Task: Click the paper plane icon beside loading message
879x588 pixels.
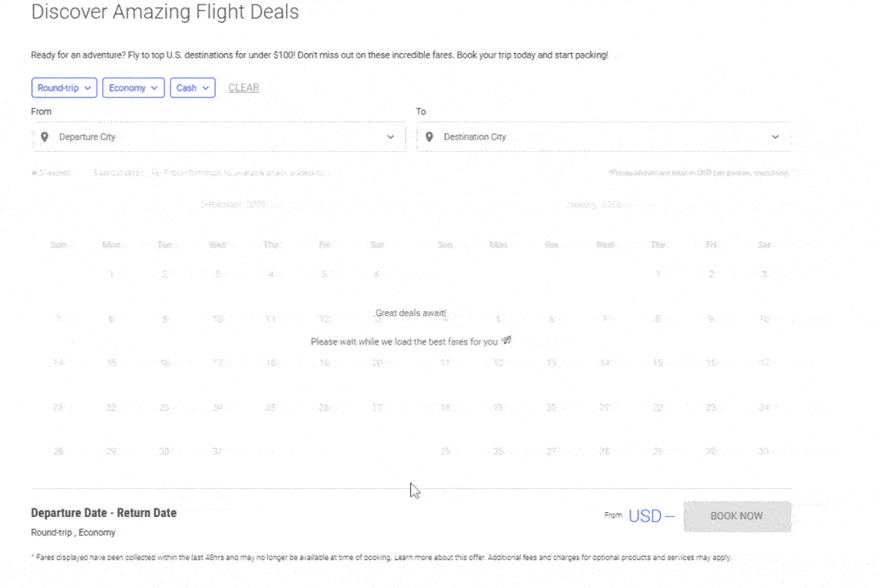Action: [x=506, y=340]
